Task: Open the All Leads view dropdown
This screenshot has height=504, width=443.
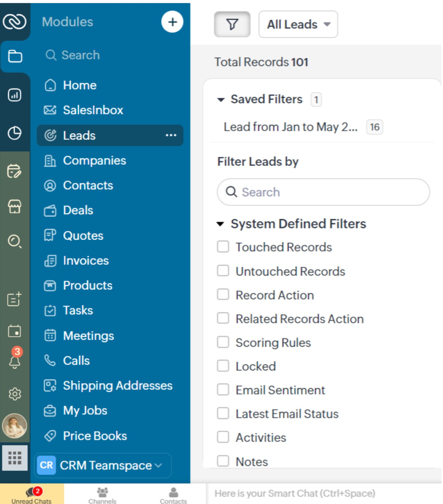Action: click(x=298, y=24)
